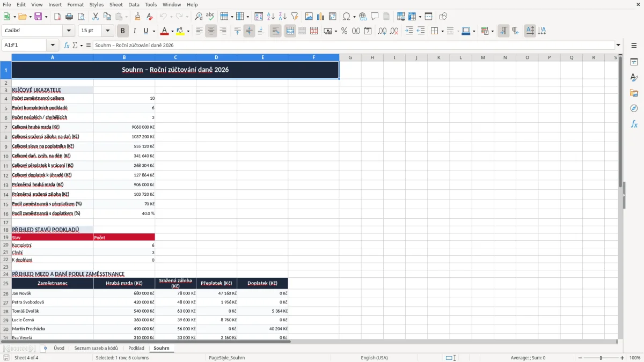Open the sidebar Navigator compass icon
The image size is (644, 362).
tap(634, 108)
